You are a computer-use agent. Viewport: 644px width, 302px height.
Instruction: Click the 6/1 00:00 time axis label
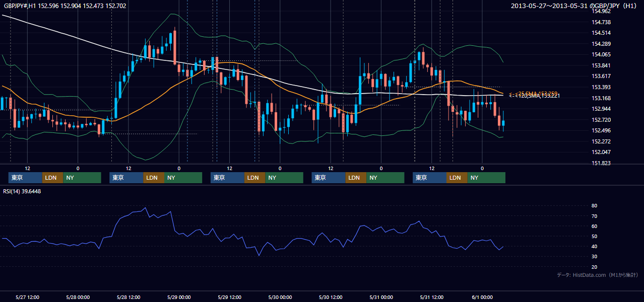point(482,297)
